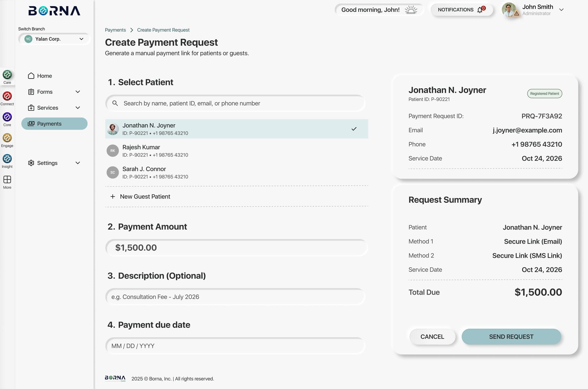Click the plus icon beside New Guest Patient

pos(113,196)
